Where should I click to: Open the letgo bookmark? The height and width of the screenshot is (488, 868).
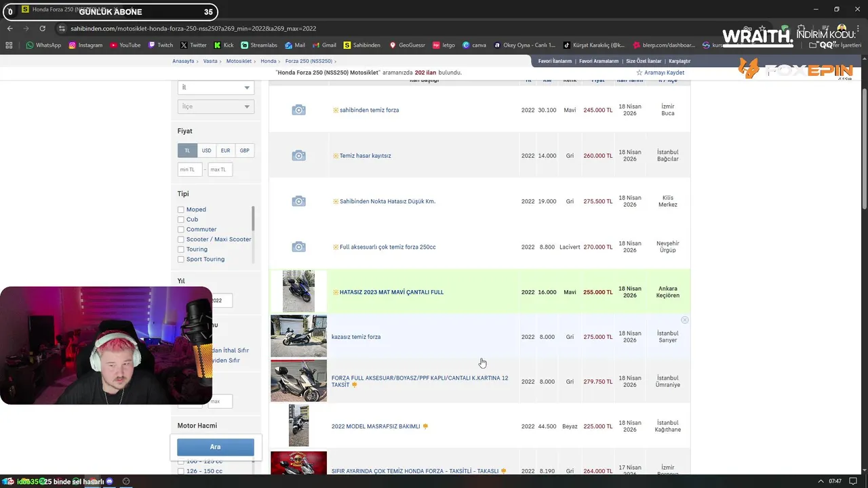[443, 45]
